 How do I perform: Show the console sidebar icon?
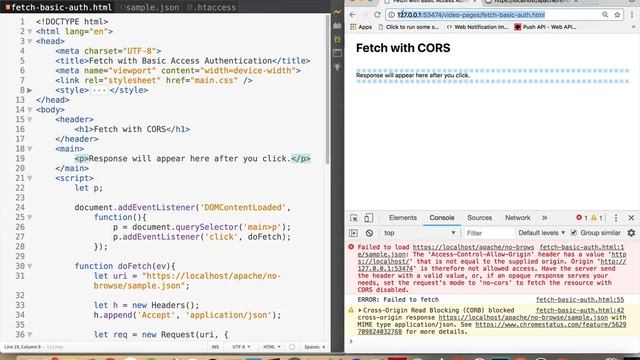click(x=353, y=233)
